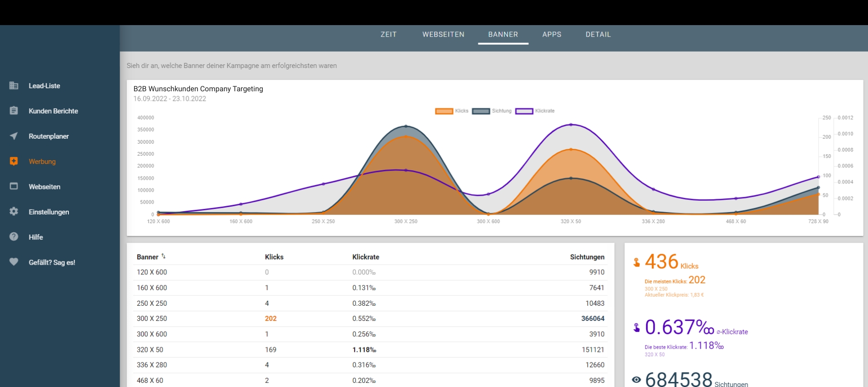868x387 pixels.
Task: Click the Webseiten window icon
Action: pos(14,186)
